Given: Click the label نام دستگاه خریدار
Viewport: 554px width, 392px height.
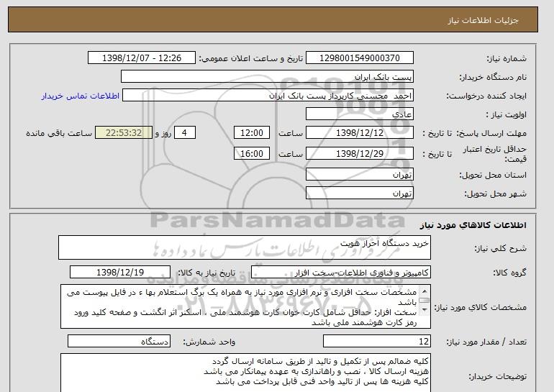Looking at the screenshot, I should pyautogui.click(x=493, y=78).
